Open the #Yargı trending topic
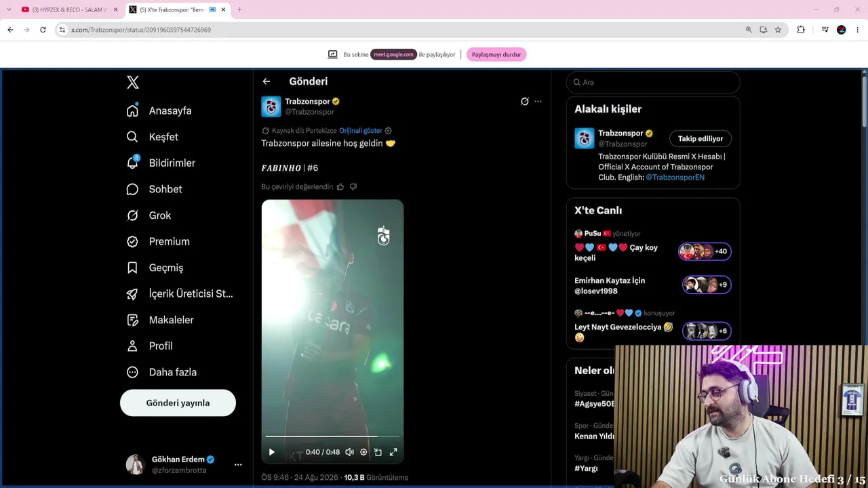The image size is (868, 488). click(586, 468)
